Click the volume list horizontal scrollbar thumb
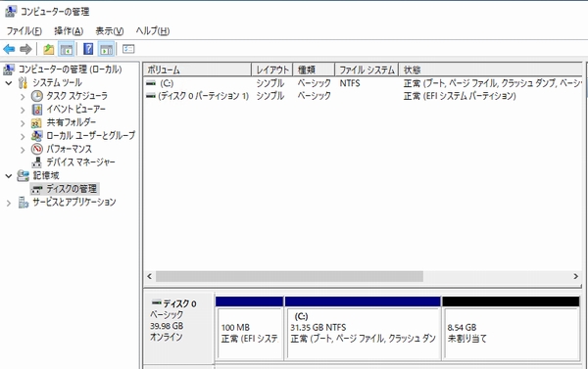 tap(289, 276)
